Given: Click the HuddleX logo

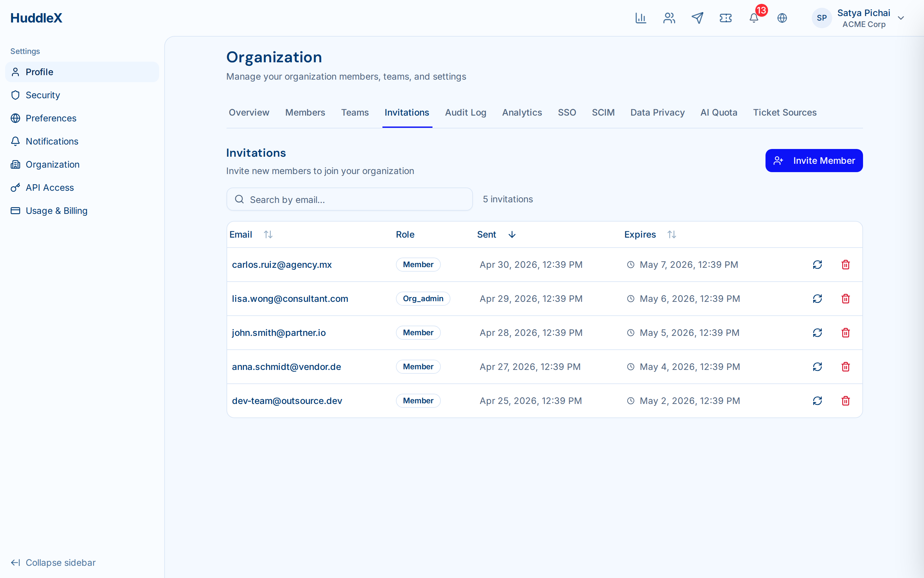Looking at the screenshot, I should 36,18.
